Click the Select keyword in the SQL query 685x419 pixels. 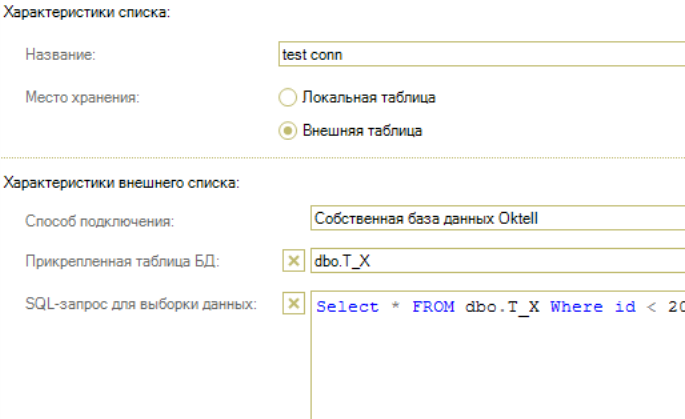pyautogui.click(x=347, y=307)
